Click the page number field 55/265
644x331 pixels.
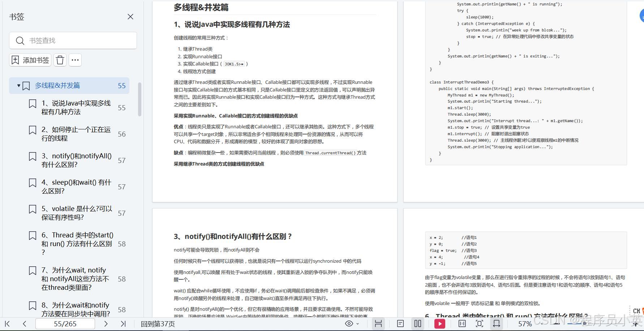[65, 324]
